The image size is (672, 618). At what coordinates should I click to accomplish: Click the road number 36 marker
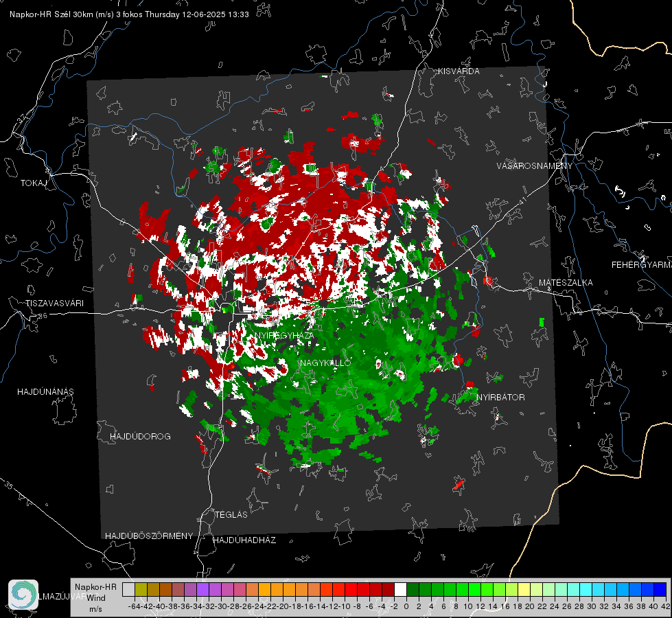click(x=43, y=316)
